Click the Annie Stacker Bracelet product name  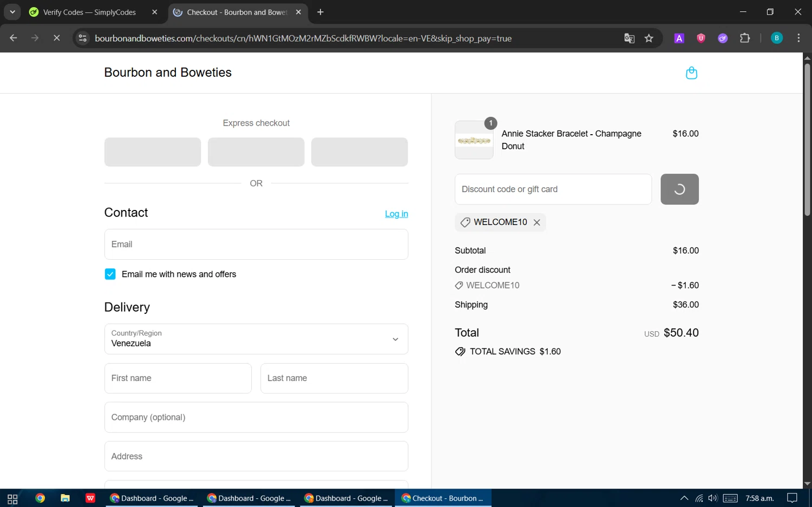571,140
